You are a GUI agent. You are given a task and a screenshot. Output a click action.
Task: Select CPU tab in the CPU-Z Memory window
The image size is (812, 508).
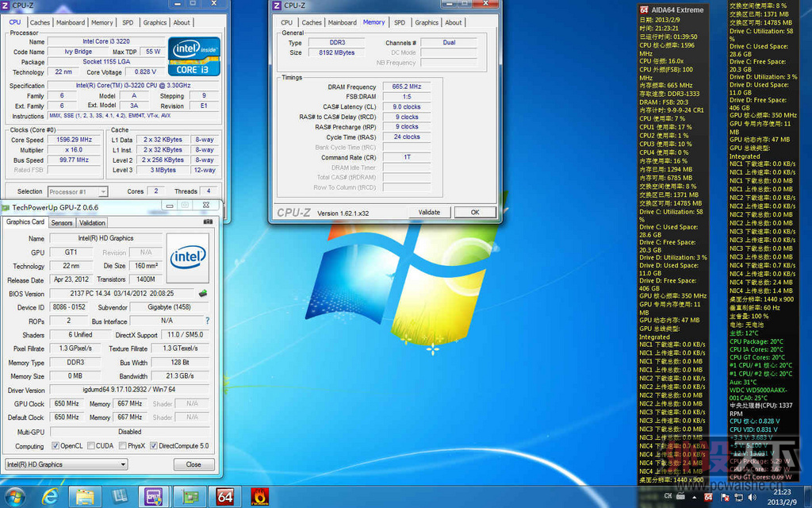287,22
